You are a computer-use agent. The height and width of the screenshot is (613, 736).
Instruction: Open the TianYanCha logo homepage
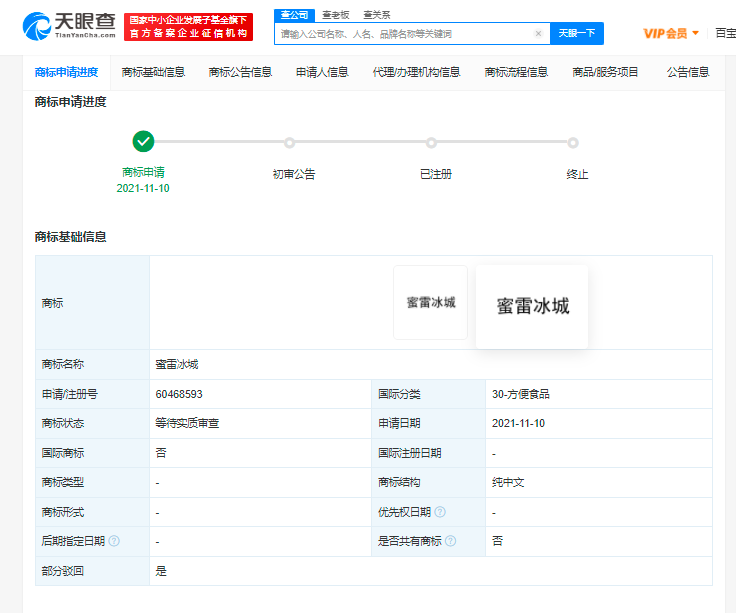click(69, 26)
